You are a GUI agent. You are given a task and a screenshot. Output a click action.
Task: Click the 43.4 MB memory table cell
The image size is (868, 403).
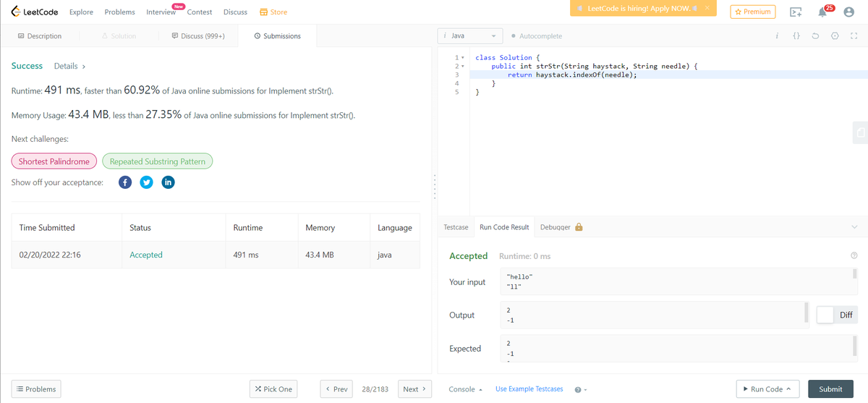320,255
